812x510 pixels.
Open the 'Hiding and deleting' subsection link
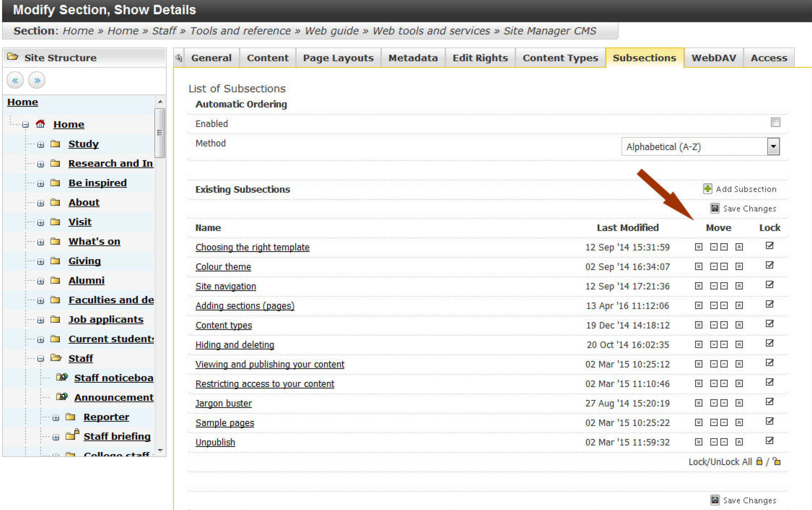pyautogui.click(x=234, y=345)
